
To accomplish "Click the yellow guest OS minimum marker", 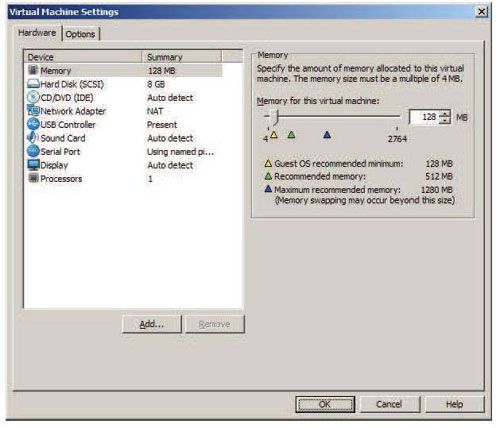I will click(x=274, y=135).
